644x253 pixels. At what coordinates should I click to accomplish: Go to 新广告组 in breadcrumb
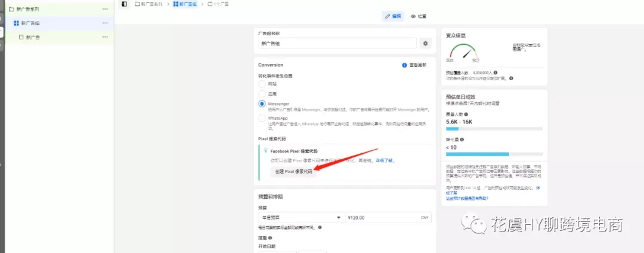[x=185, y=4]
